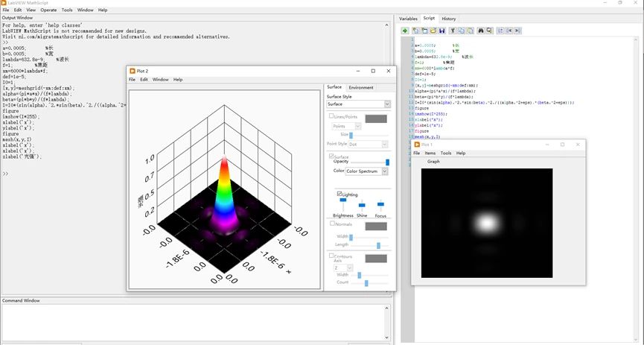Open the Point Style Dot dropdown
This screenshot has height=345, width=644.
[x=368, y=145]
